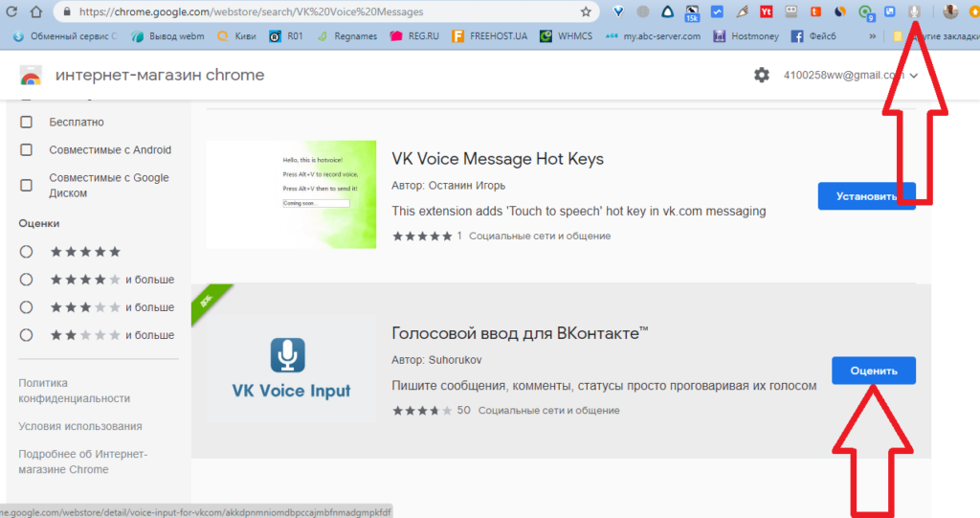Open the blue floppy disk extension icon

coord(890,11)
